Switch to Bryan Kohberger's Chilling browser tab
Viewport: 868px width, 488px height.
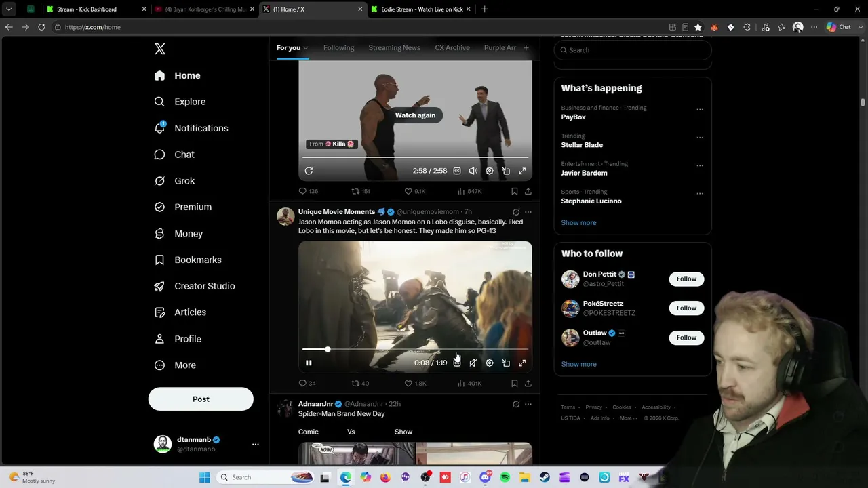(x=205, y=9)
